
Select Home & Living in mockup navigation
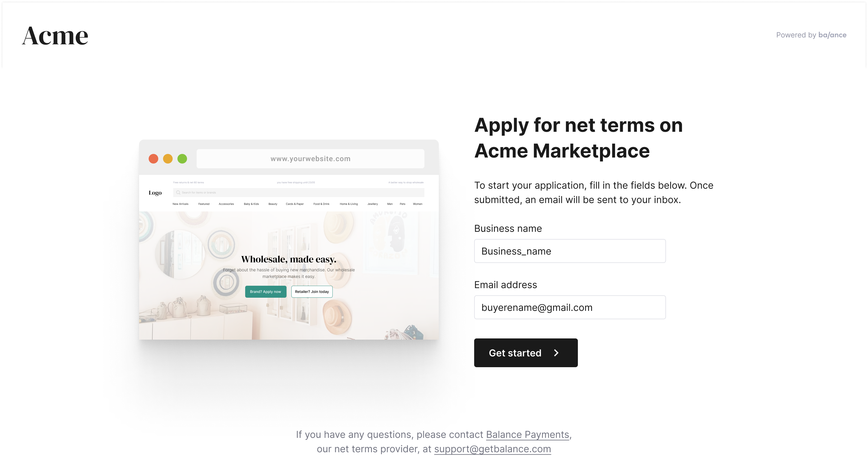coord(349,204)
